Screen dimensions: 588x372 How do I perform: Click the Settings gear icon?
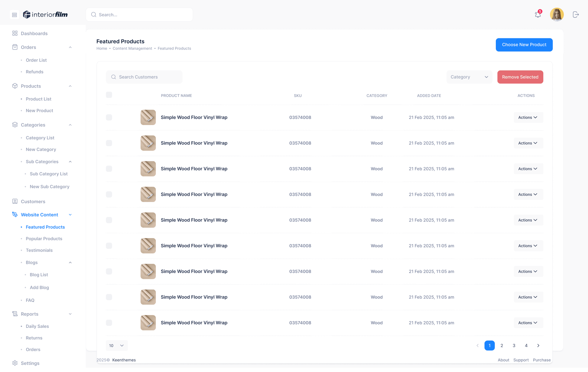15,363
